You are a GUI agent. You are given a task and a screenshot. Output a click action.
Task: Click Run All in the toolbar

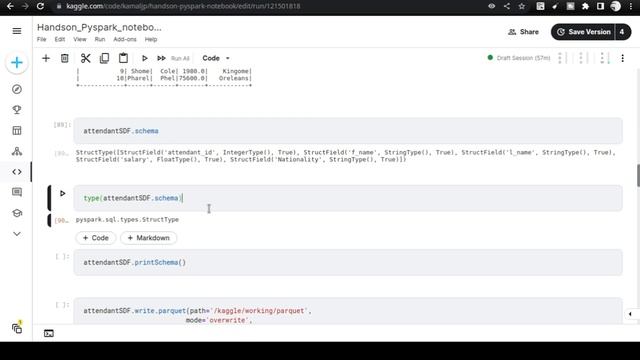pyautogui.click(x=174, y=58)
